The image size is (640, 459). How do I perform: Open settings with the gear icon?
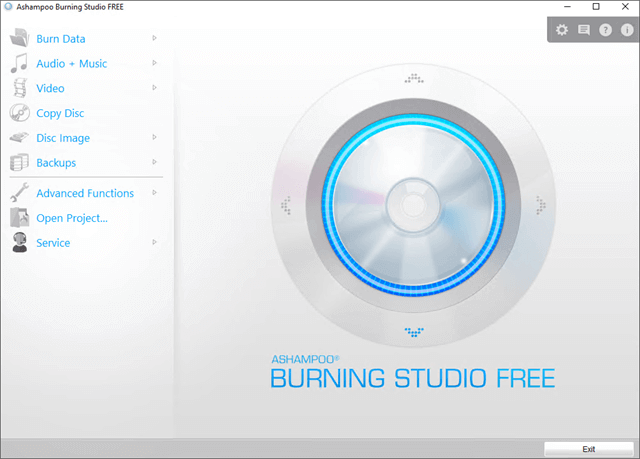[x=562, y=30]
